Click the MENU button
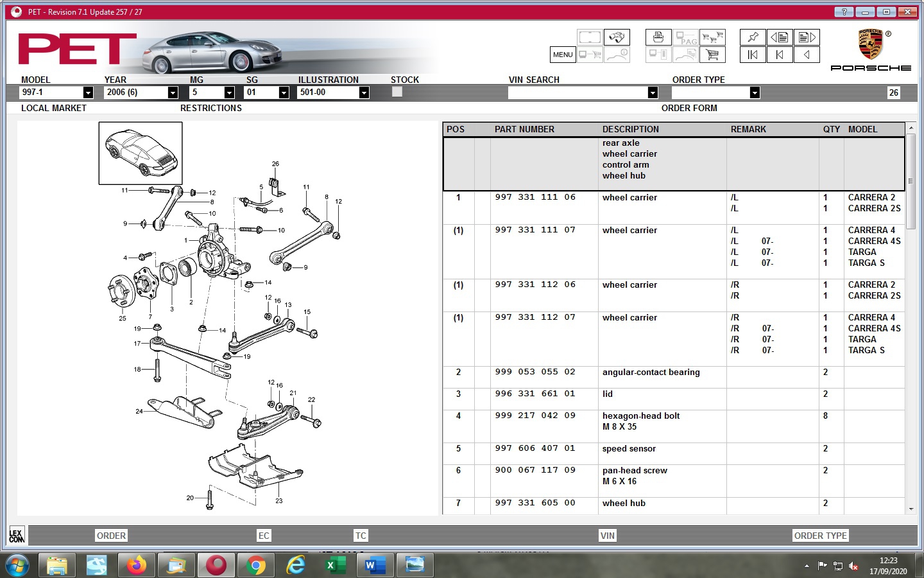The width and height of the screenshot is (924, 578). click(563, 54)
